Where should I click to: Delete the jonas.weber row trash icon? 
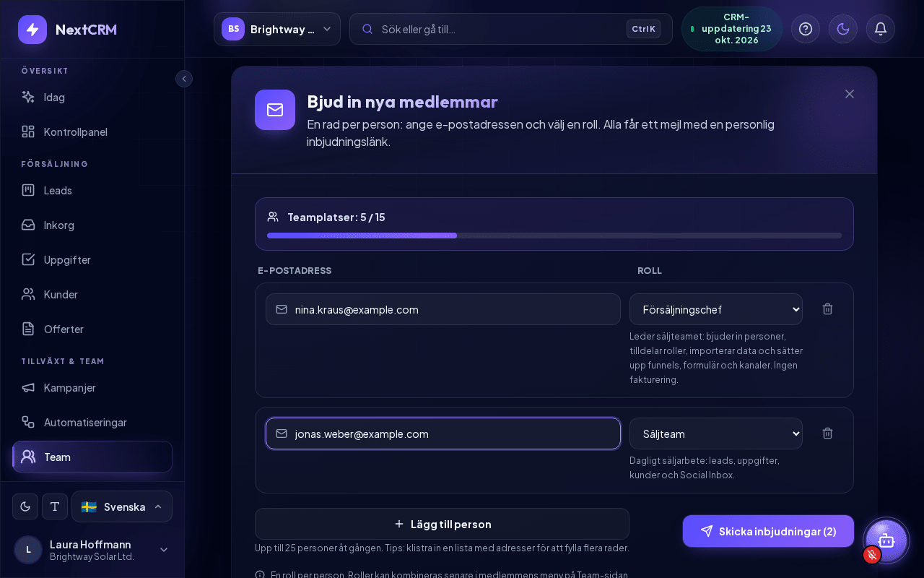[828, 433]
